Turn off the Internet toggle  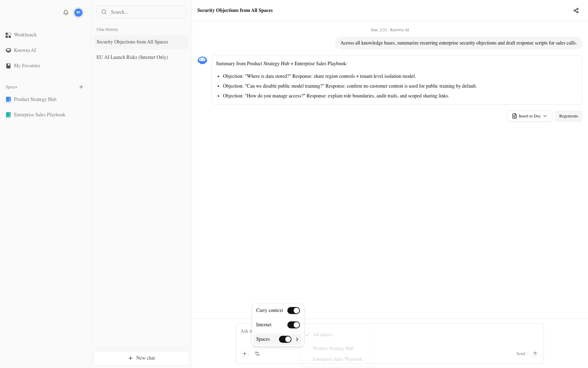point(294,325)
